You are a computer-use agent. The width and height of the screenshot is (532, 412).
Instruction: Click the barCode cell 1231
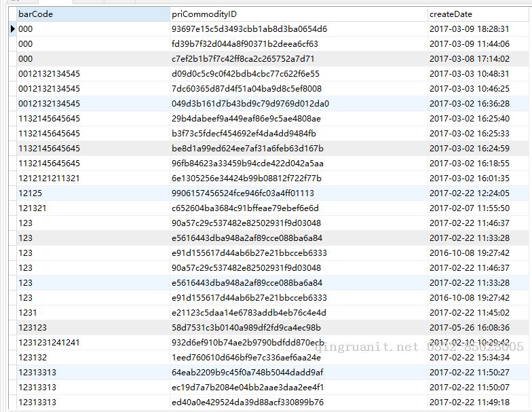(x=27, y=313)
